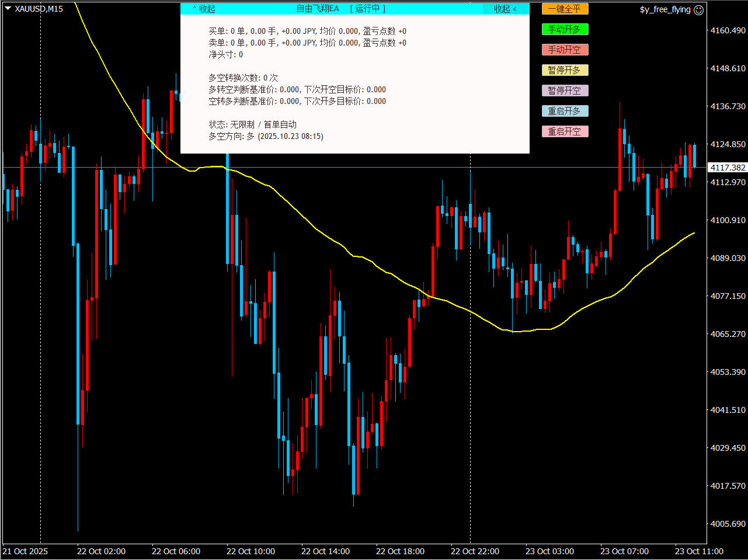This screenshot has height=560, width=748.
Task: Click the 23 Oct 07:00 time axis label
Action: (x=624, y=551)
